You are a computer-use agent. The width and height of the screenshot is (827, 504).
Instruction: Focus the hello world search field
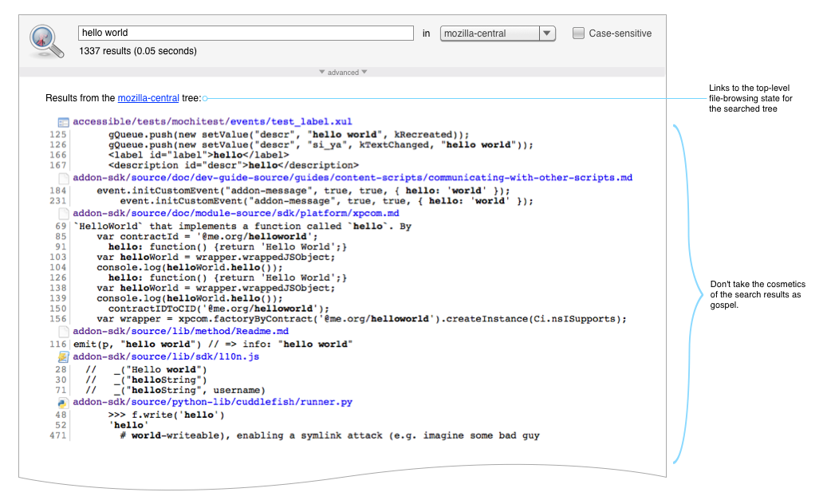(x=246, y=33)
